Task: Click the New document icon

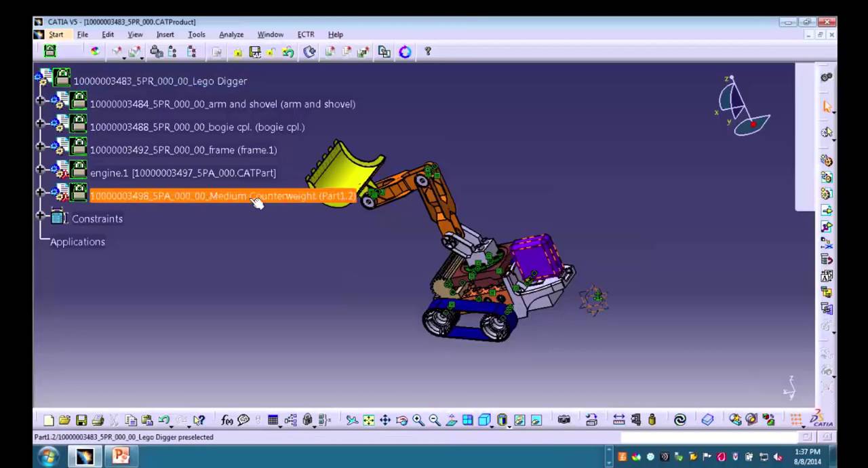Action: tap(49, 421)
